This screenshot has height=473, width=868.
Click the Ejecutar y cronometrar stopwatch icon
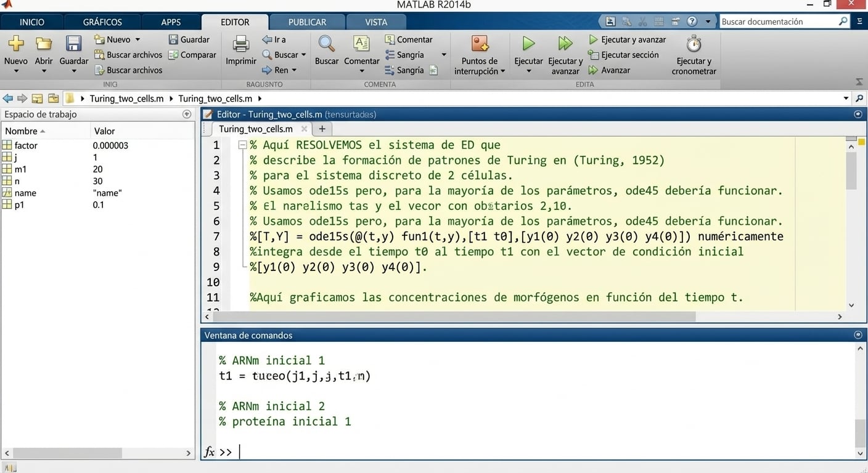click(x=694, y=44)
